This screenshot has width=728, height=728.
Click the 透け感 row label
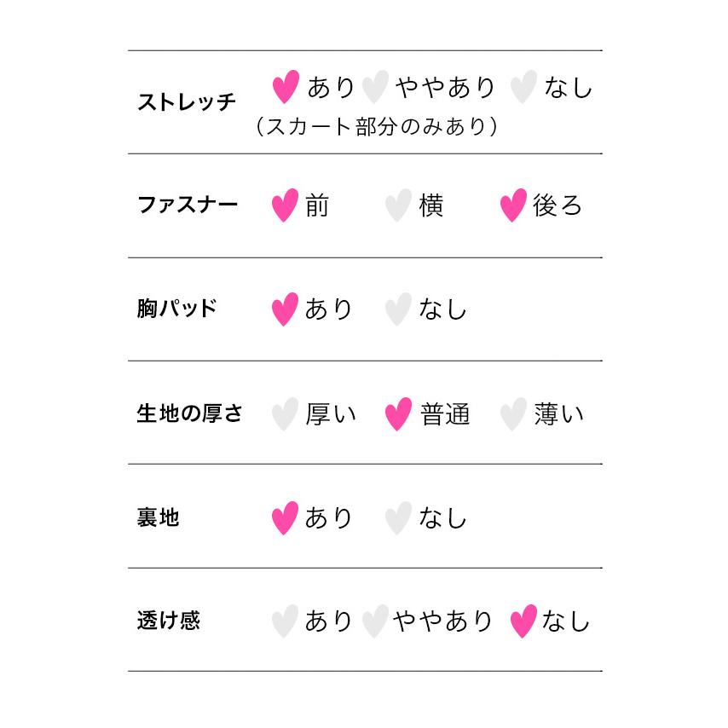click(x=168, y=621)
